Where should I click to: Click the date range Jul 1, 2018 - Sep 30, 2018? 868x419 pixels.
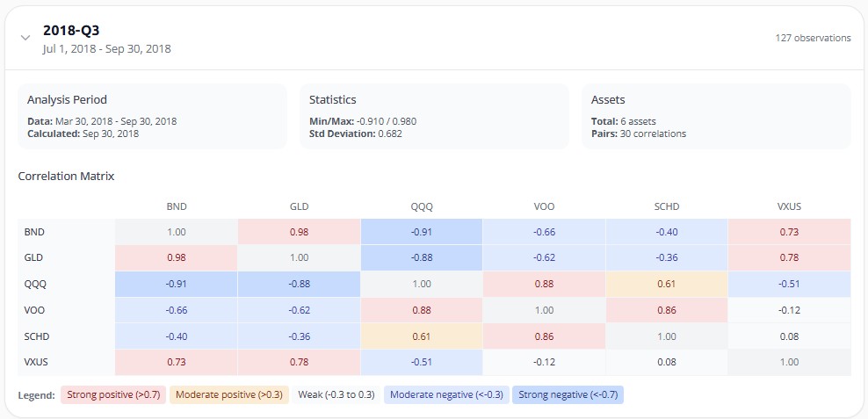107,48
